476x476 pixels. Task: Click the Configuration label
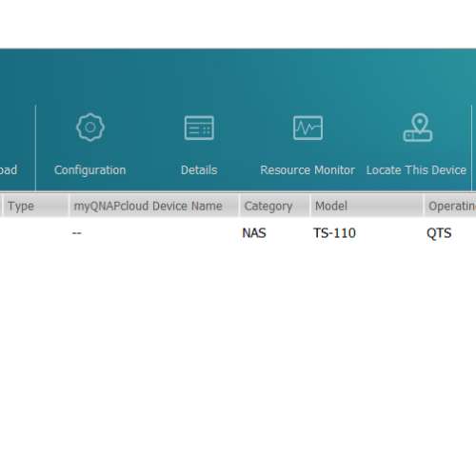(90, 170)
